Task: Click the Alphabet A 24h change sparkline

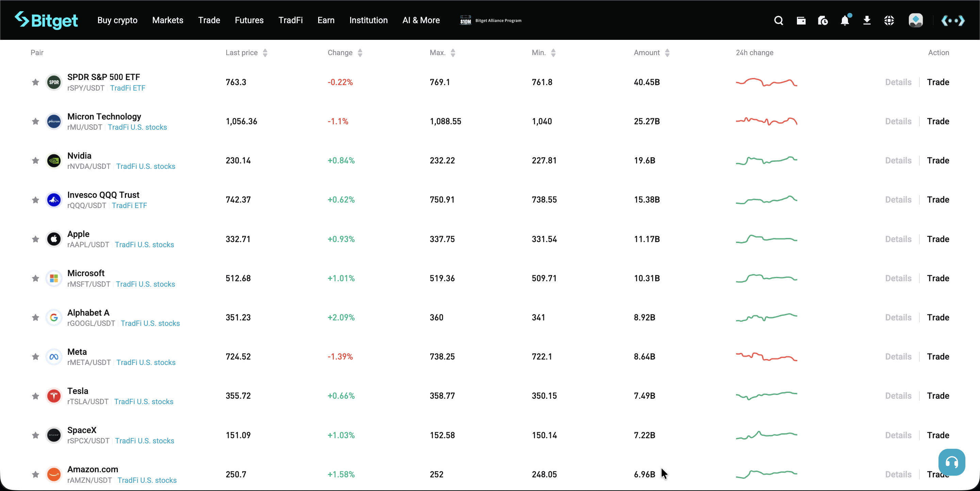Action: [x=766, y=317]
